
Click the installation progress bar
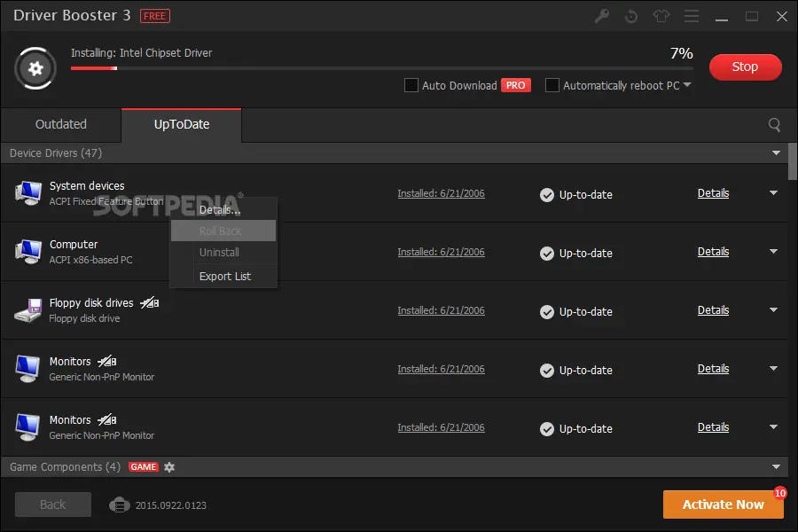click(x=381, y=68)
